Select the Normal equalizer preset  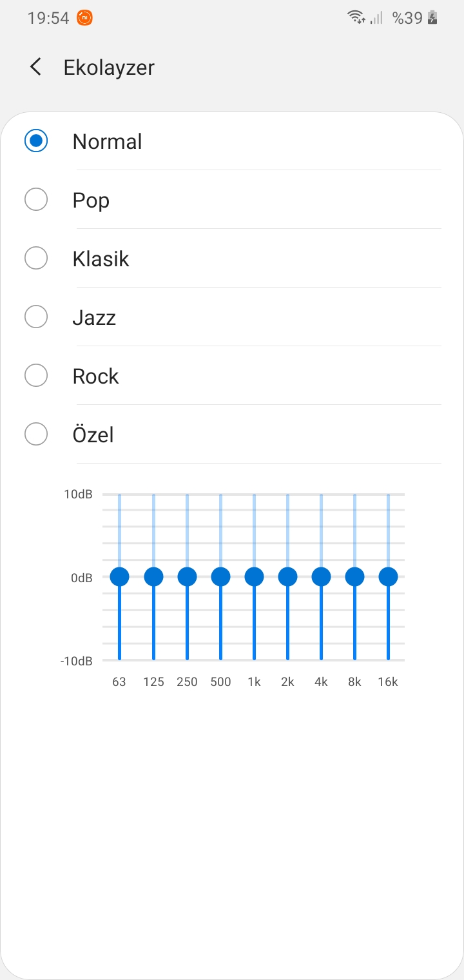pos(36,141)
